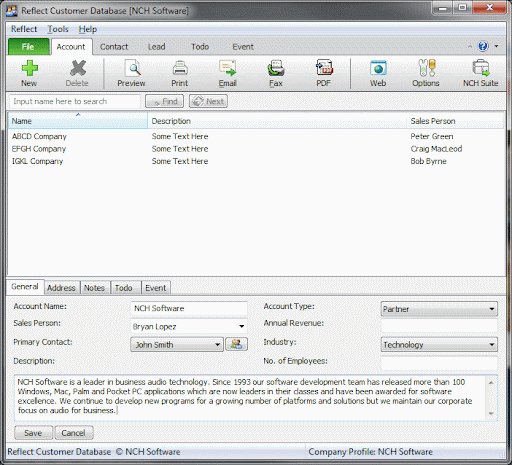Image resolution: width=512 pixels, height=465 pixels.
Task: Open Options from the toolbar
Action: click(x=426, y=73)
